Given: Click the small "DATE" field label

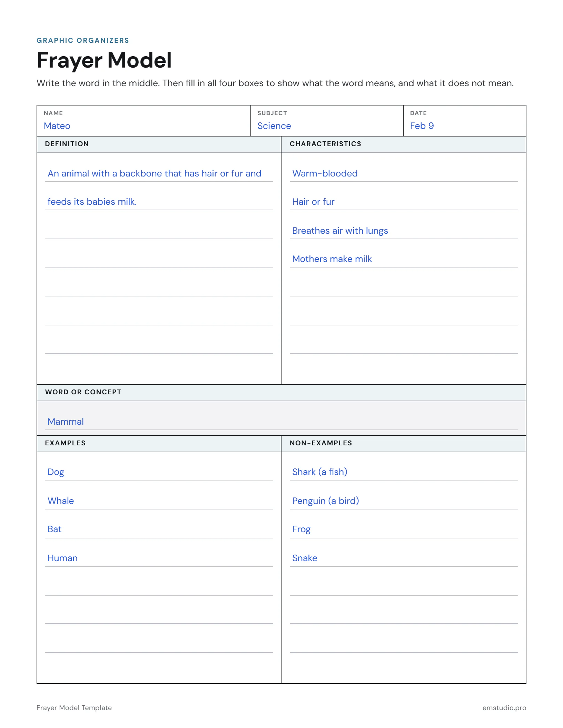Looking at the screenshot, I should click(418, 113).
